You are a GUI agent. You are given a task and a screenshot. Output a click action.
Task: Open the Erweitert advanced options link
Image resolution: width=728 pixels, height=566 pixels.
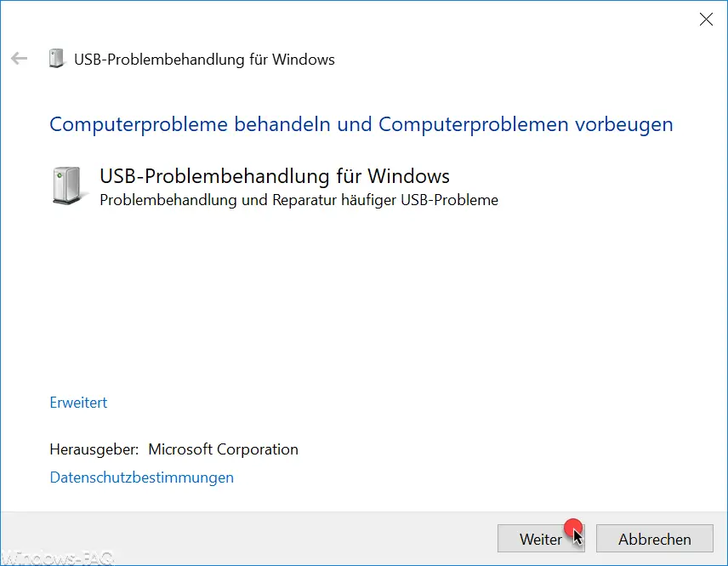coord(78,403)
